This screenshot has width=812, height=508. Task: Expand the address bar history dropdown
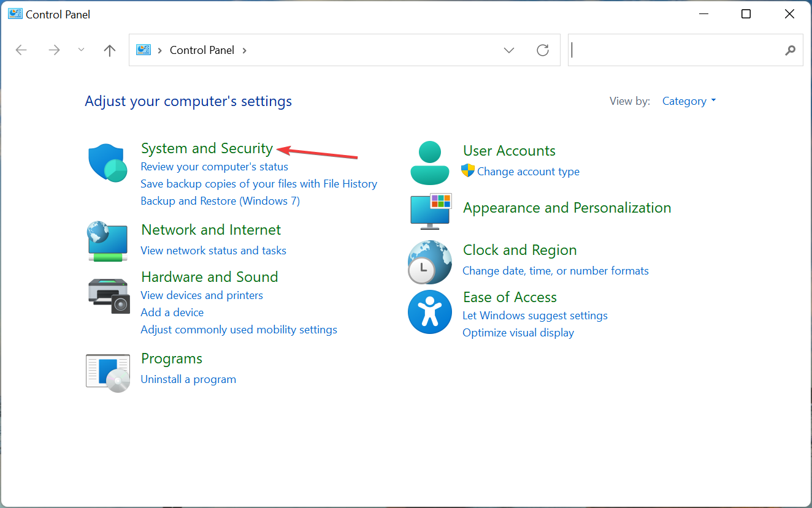pyautogui.click(x=509, y=50)
